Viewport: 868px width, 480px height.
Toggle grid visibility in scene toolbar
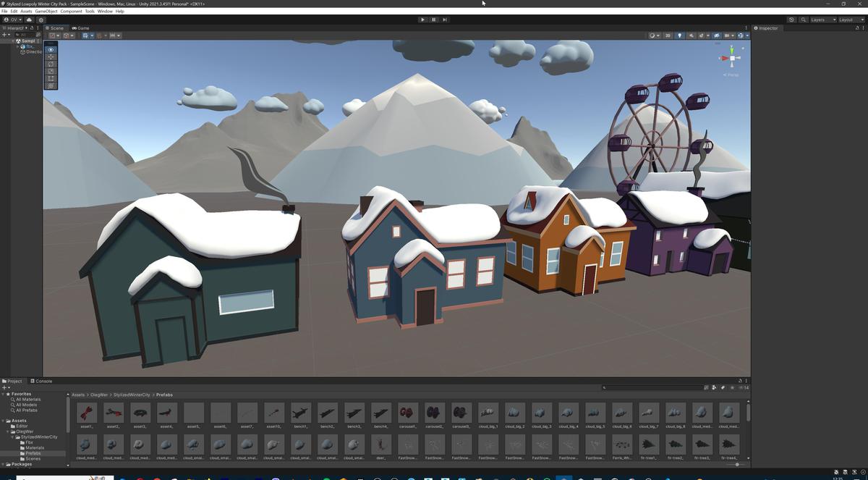(x=87, y=35)
